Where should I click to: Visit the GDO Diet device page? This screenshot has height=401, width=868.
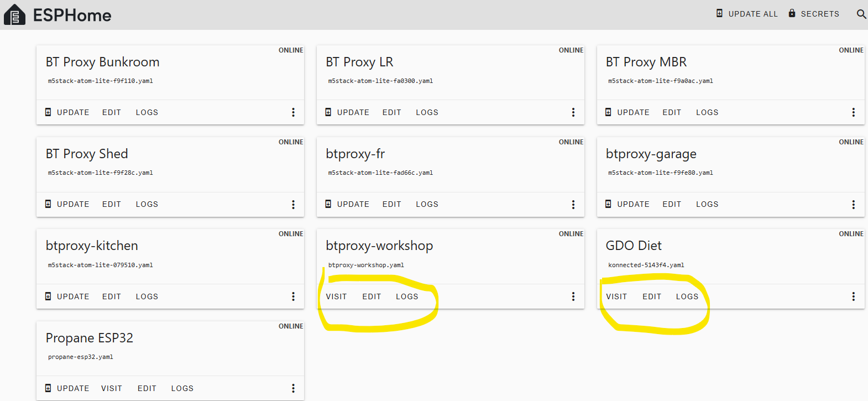617,296
